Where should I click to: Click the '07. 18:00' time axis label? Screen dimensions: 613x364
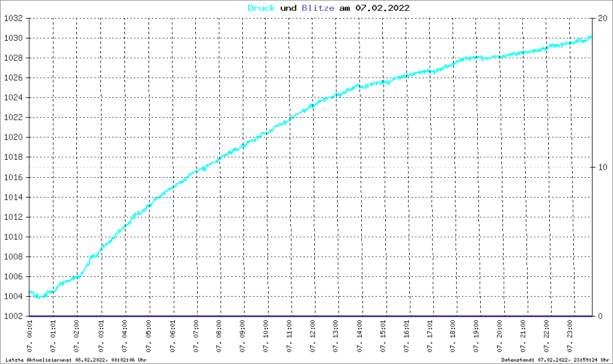(x=454, y=336)
